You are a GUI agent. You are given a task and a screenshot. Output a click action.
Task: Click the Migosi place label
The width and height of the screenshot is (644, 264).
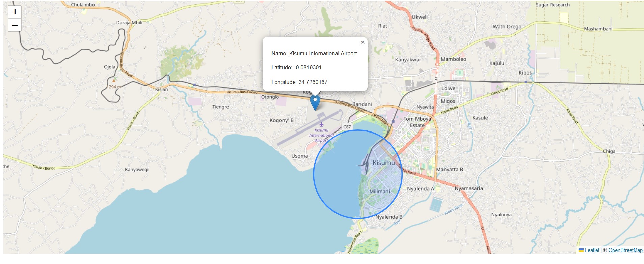coord(449,101)
